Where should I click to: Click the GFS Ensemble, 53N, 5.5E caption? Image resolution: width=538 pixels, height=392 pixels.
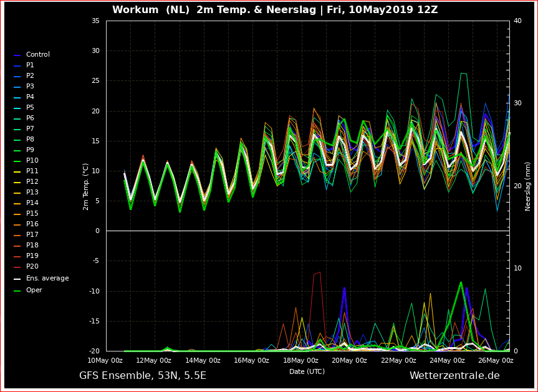click(143, 376)
